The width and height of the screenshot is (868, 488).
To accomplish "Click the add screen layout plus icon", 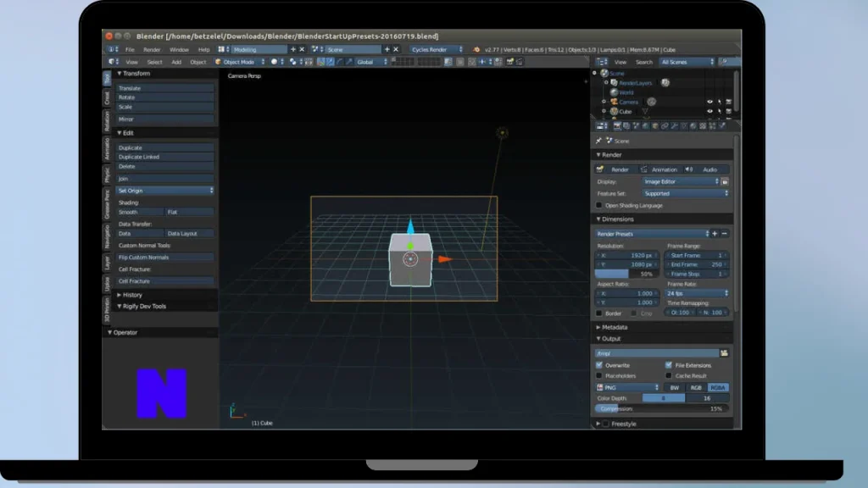I will click(292, 49).
